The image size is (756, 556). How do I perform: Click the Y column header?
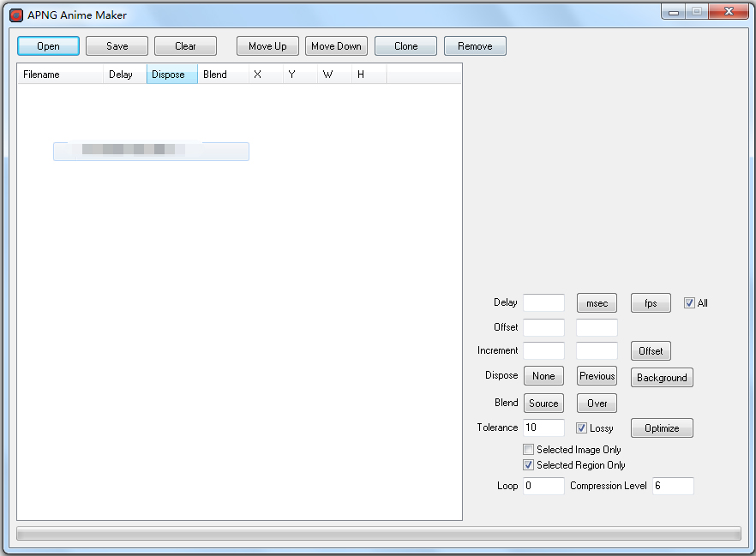300,75
